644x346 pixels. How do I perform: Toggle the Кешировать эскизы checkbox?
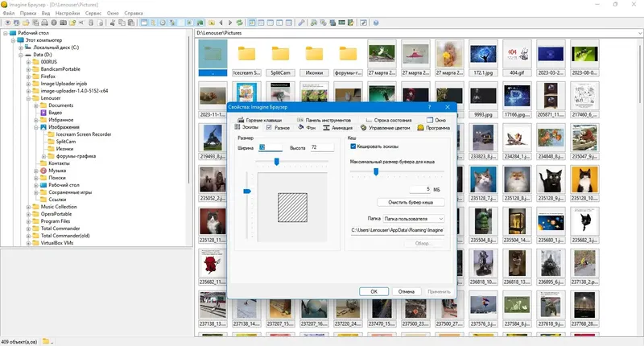tap(353, 146)
